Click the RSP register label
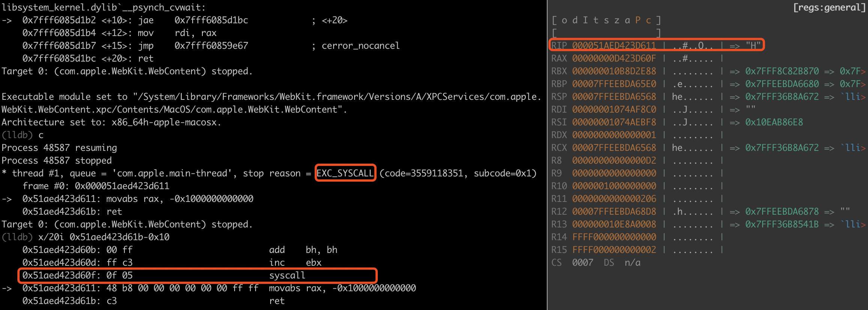 pyautogui.click(x=559, y=97)
